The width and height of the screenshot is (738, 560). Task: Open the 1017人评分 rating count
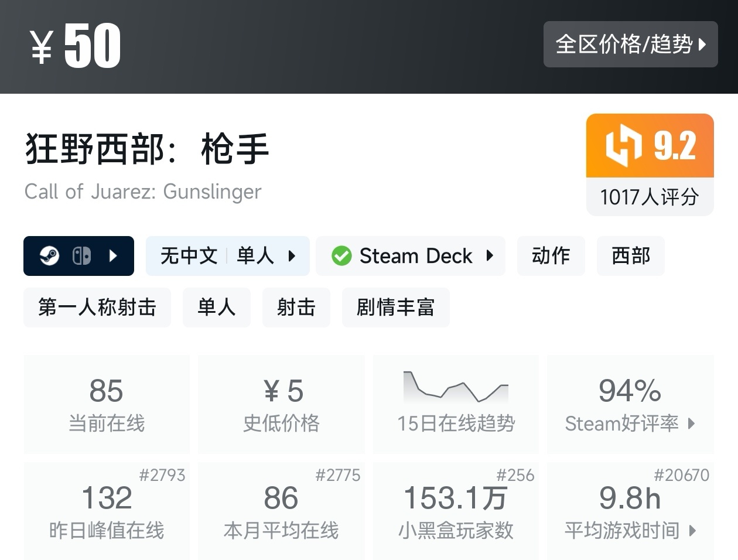(x=650, y=197)
